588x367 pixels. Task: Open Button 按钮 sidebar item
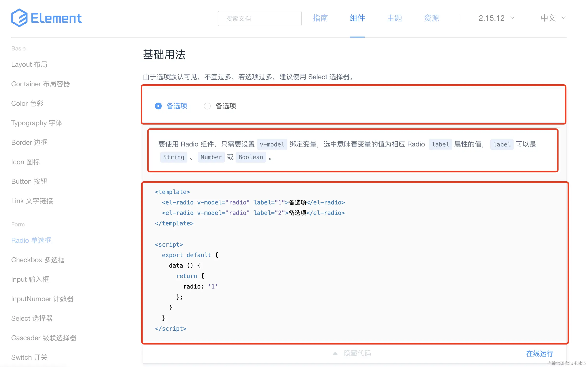pyautogui.click(x=29, y=181)
